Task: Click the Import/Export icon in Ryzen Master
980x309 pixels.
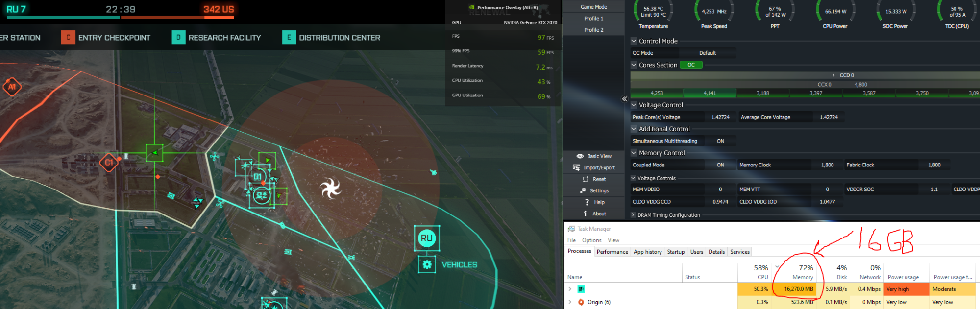Action: 576,167
